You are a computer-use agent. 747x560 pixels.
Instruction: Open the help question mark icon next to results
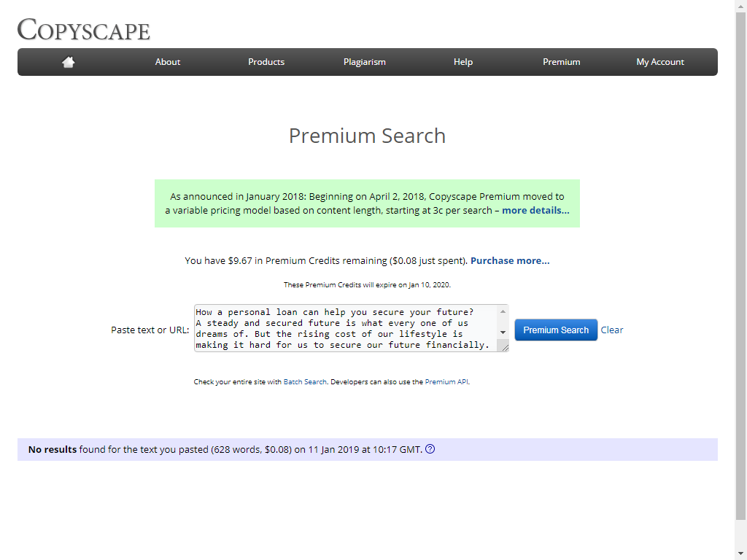[x=430, y=449]
